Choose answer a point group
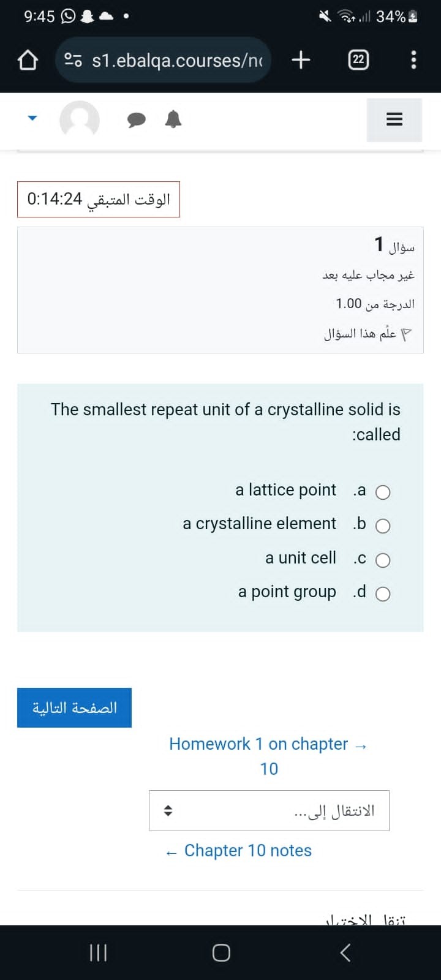This screenshot has width=441, height=980. 383,594
